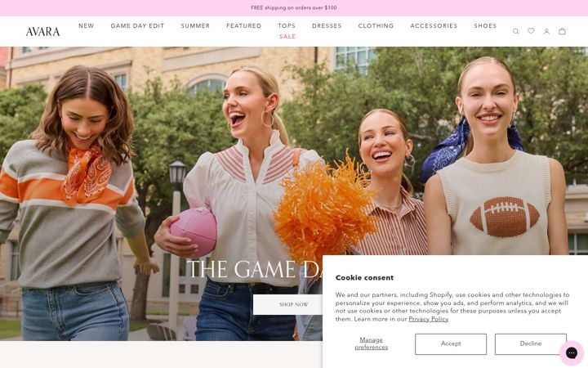The width and height of the screenshot is (588, 368).
Task: Open Manage preferences link
Action: [372, 343]
